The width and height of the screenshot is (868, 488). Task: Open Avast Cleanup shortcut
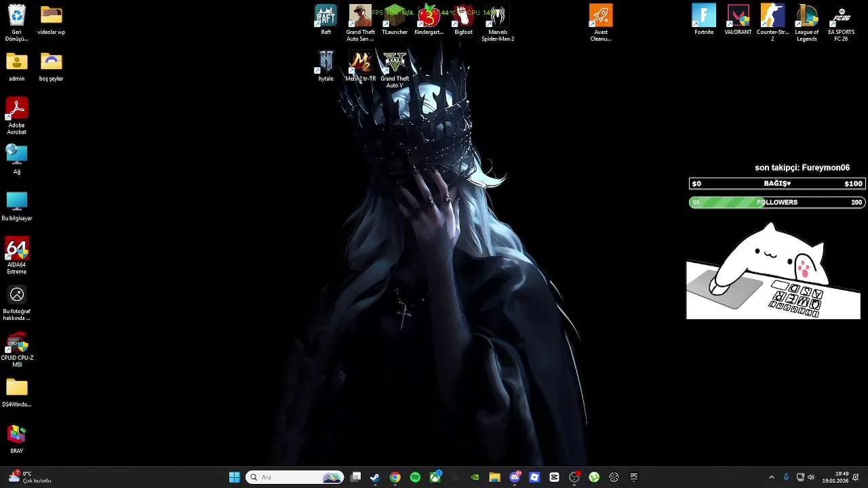601,23
